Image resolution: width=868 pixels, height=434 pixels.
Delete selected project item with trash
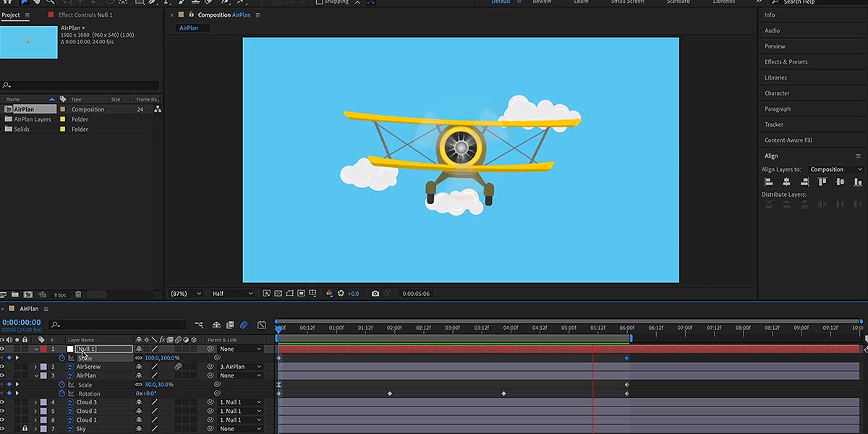click(x=78, y=295)
